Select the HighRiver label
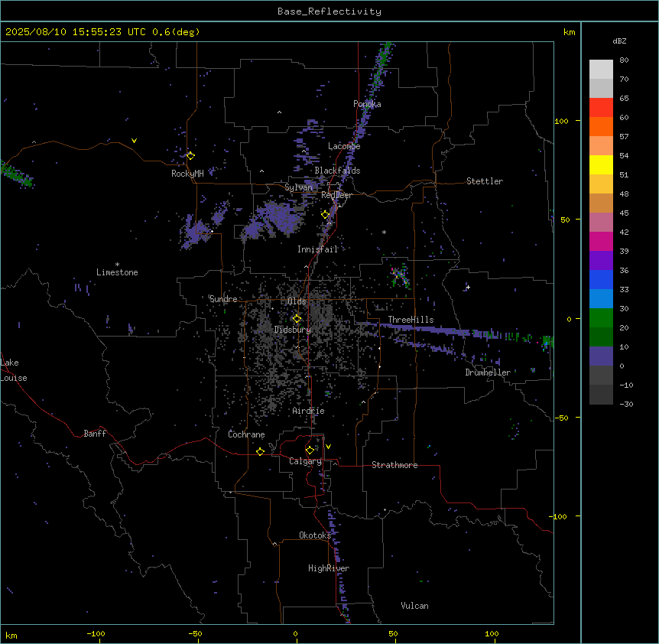The height and width of the screenshot is (644, 659). tap(329, 568)
